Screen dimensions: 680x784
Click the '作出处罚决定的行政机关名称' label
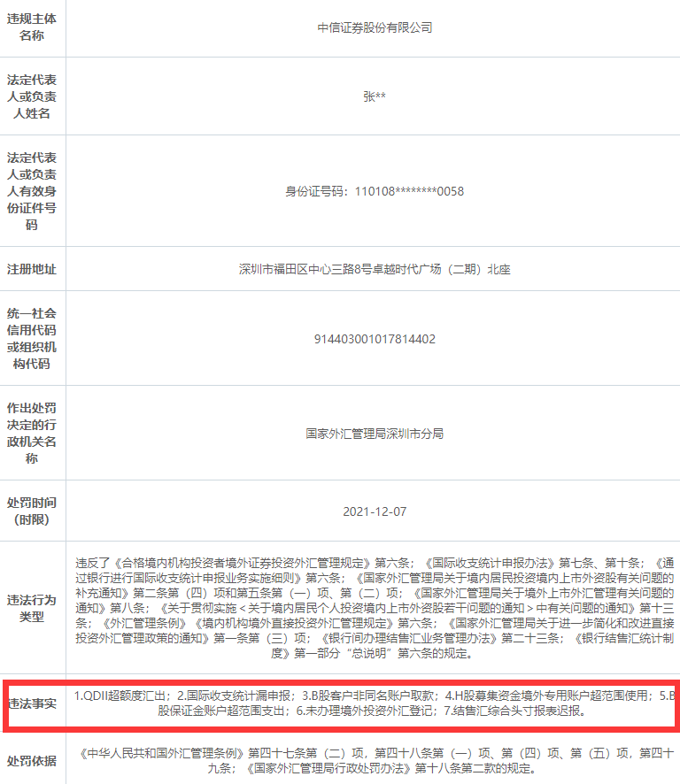pyautogui.click(x=32, y=433)
